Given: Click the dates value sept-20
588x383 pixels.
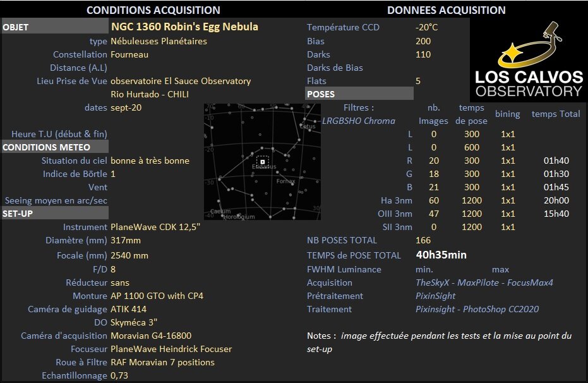Looking at the screenshot, I should click(x=126, y=107).
